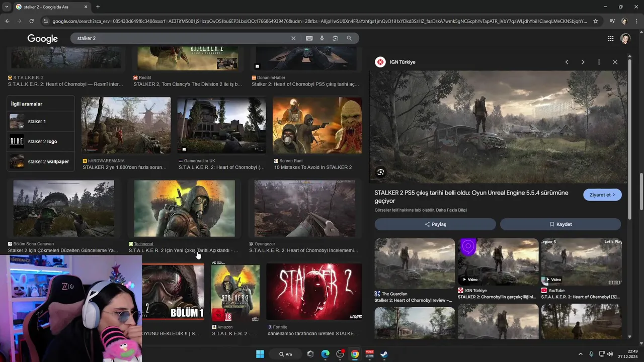Viewport: 644px width, 362px height.
Task: Go to Google homepage logo
Action: (43, 39)
